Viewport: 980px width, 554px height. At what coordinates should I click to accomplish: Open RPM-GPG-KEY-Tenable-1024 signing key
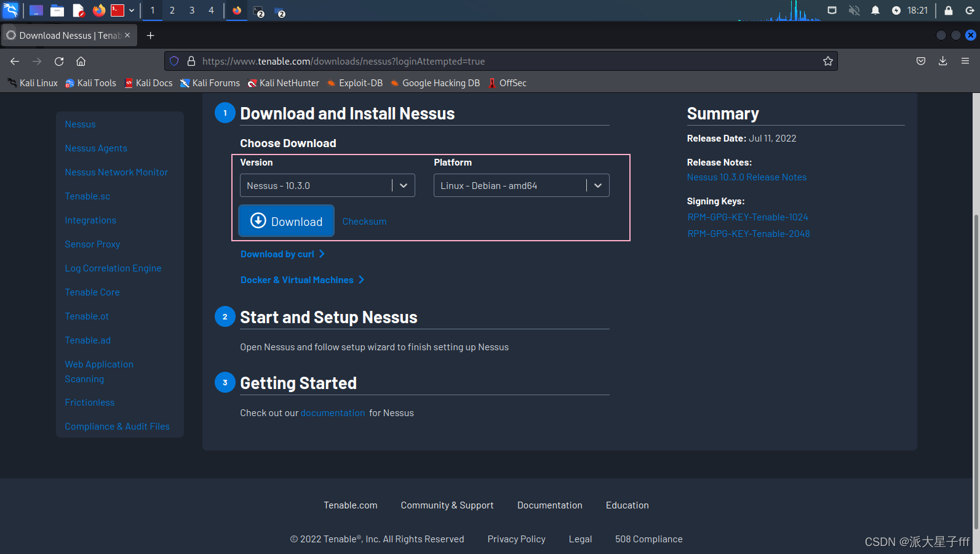click(x=747, y=217)
